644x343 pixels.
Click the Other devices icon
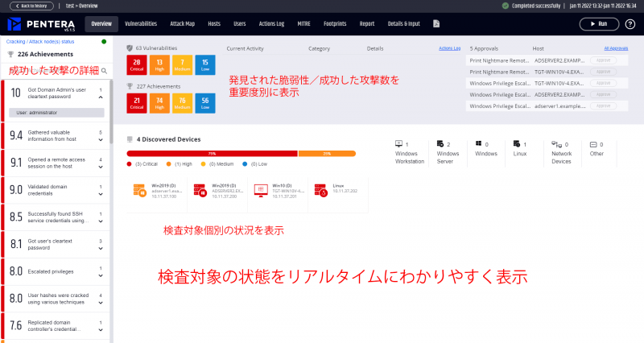click(x=593, y=145)
